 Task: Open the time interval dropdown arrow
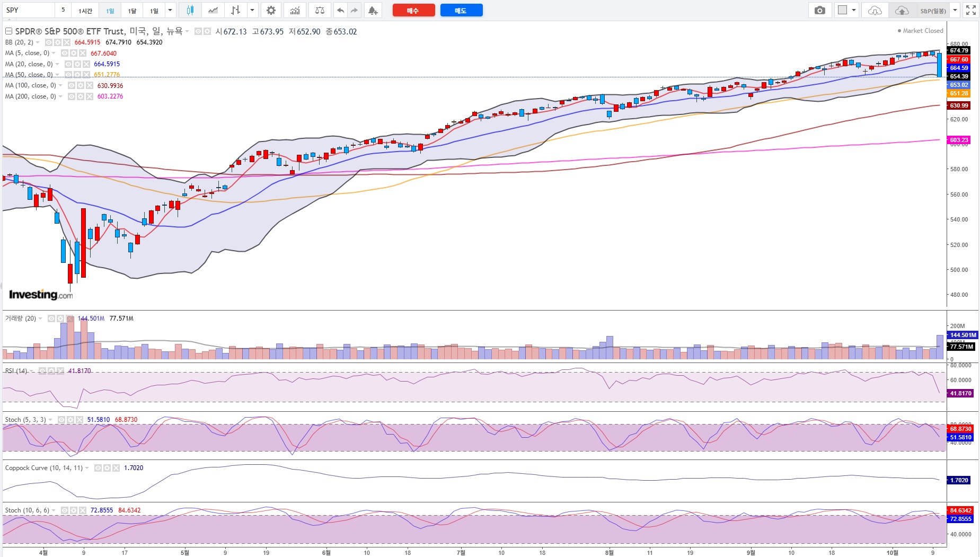[x=170, y=10]
